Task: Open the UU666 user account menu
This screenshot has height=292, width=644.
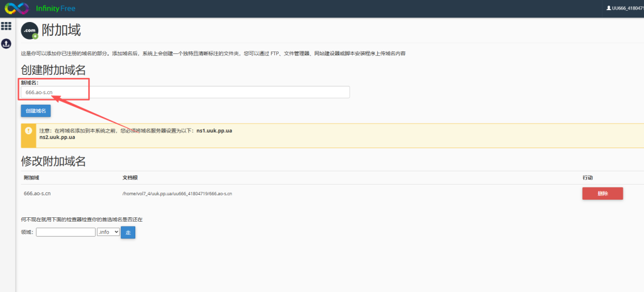Action: coord(625,8)
